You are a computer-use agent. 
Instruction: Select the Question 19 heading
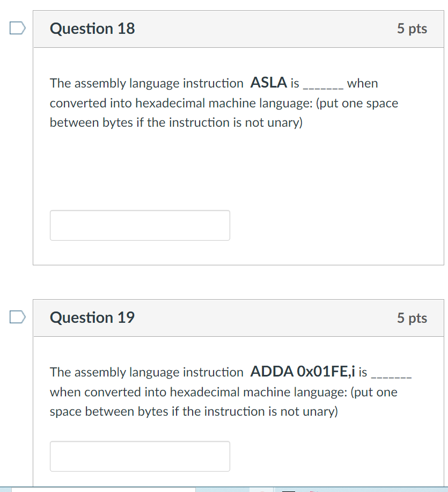tap(92, 317)
